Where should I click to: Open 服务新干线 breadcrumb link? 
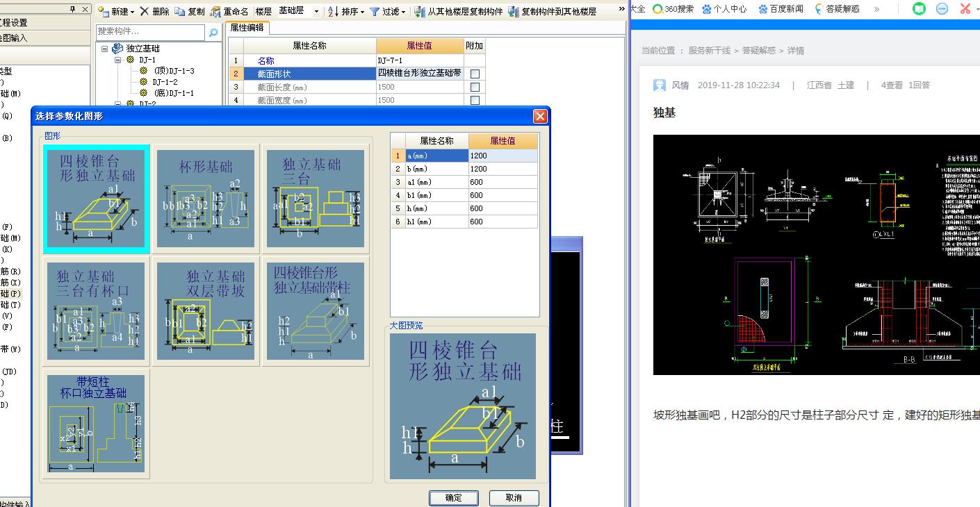tap(710, 51)
